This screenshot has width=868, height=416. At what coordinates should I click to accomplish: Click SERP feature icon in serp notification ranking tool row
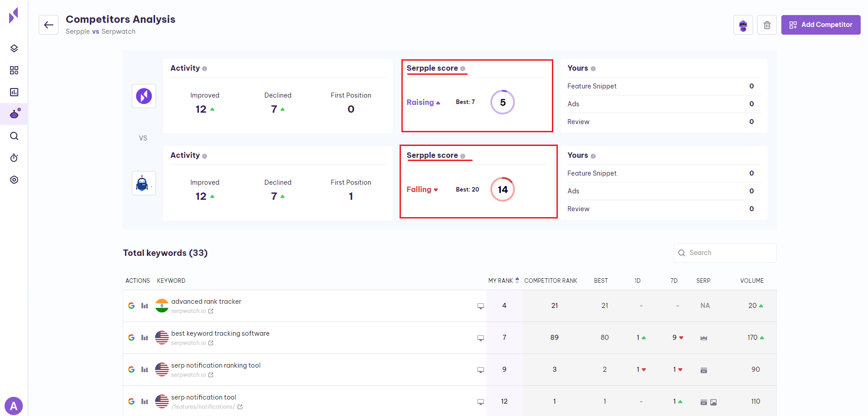click(x=704, y=370)
